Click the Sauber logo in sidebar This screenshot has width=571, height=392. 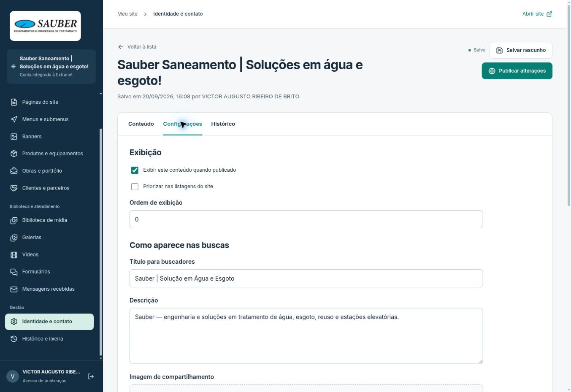click(45, 26)
